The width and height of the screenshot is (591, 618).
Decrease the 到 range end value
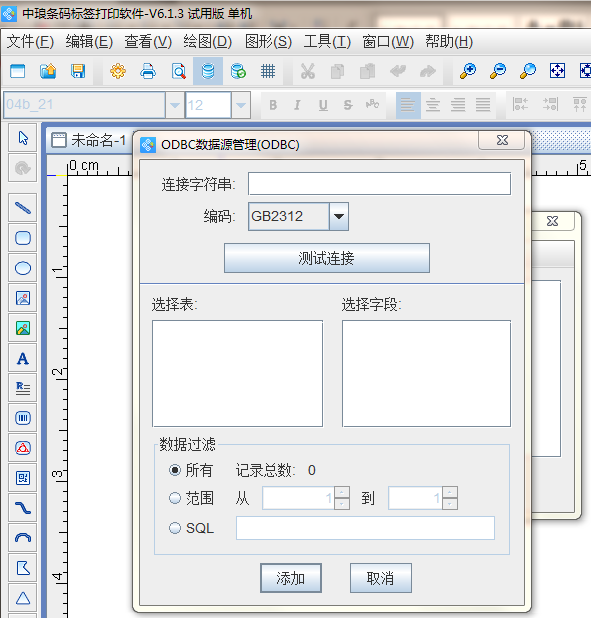(x=450, y=504)
